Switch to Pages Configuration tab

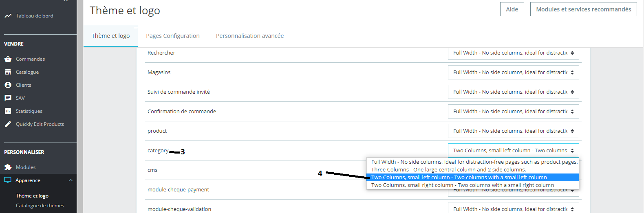tap(173, 36)
